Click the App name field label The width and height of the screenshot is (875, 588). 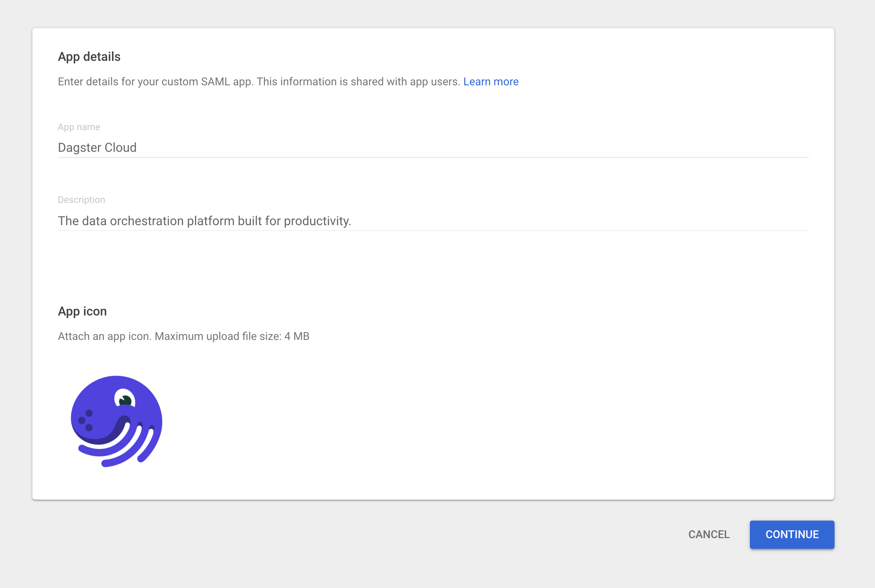[x=79, y=127]
